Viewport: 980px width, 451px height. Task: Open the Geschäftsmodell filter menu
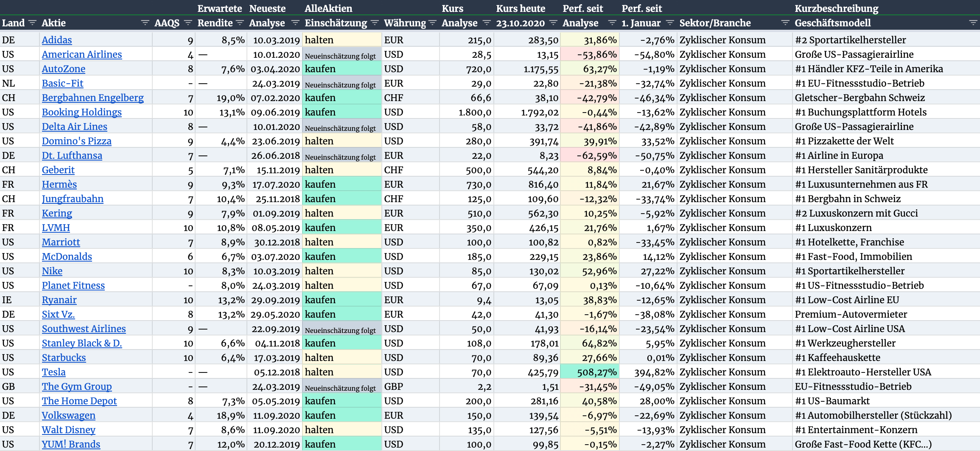973,23
